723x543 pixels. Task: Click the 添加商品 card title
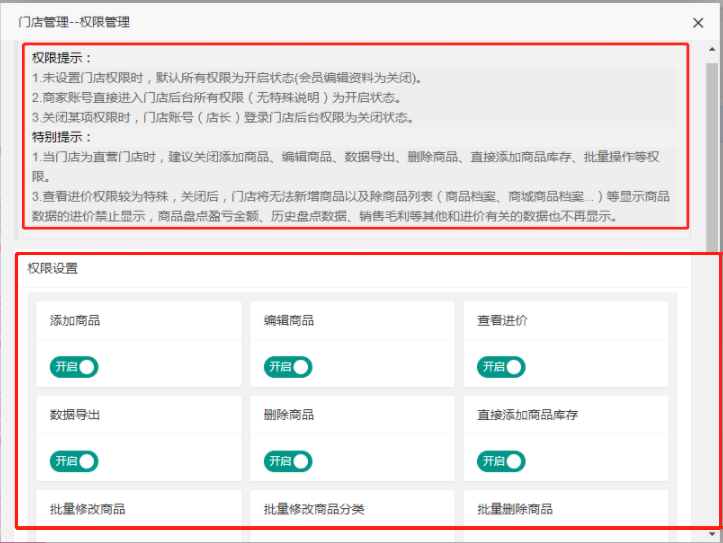(75, 320)
